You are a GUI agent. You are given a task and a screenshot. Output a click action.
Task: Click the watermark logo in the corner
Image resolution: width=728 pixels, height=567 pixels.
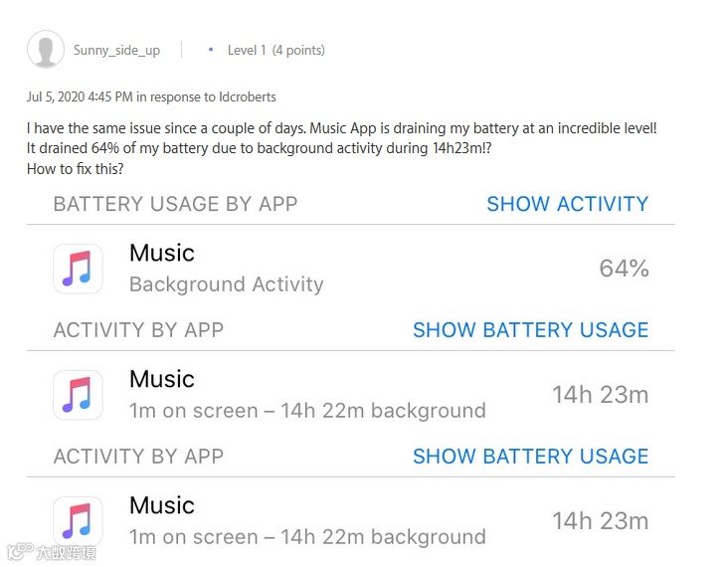50,552
